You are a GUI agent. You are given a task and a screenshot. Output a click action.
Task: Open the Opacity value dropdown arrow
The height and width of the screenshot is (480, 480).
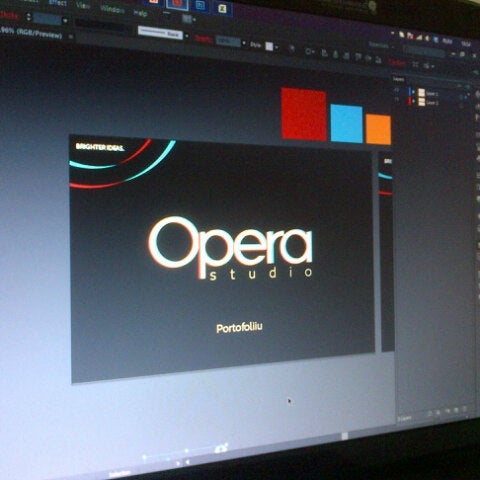click(x=244, y=43)
